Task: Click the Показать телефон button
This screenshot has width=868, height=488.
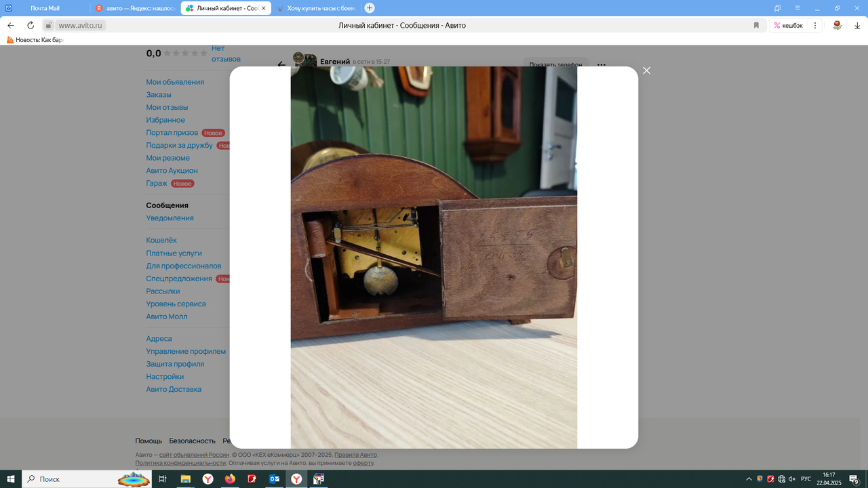Action: [555, 64]
